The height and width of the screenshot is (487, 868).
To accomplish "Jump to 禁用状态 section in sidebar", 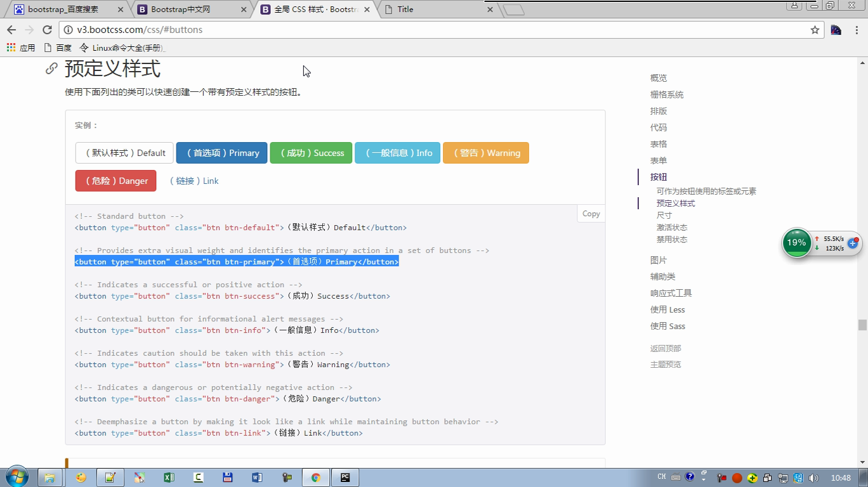I will [x=672, y=240].
